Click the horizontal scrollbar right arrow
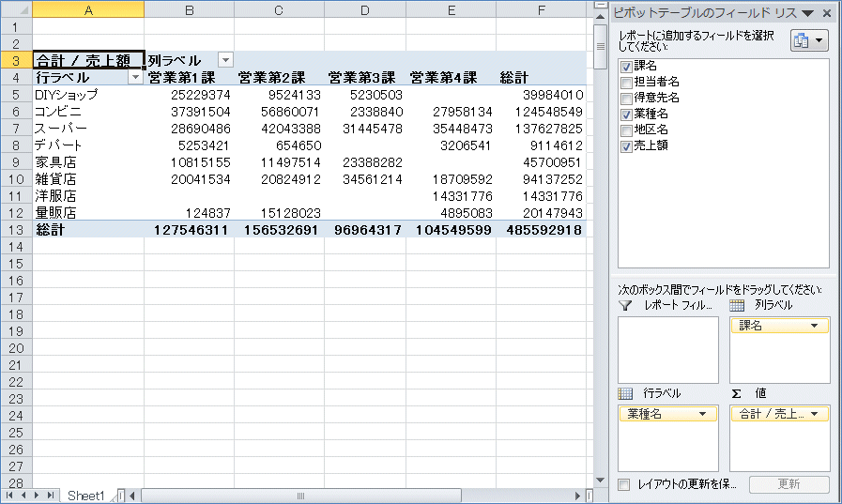This screenshot has width=842, height=504. pyautogui.click(x=577, y=496)
